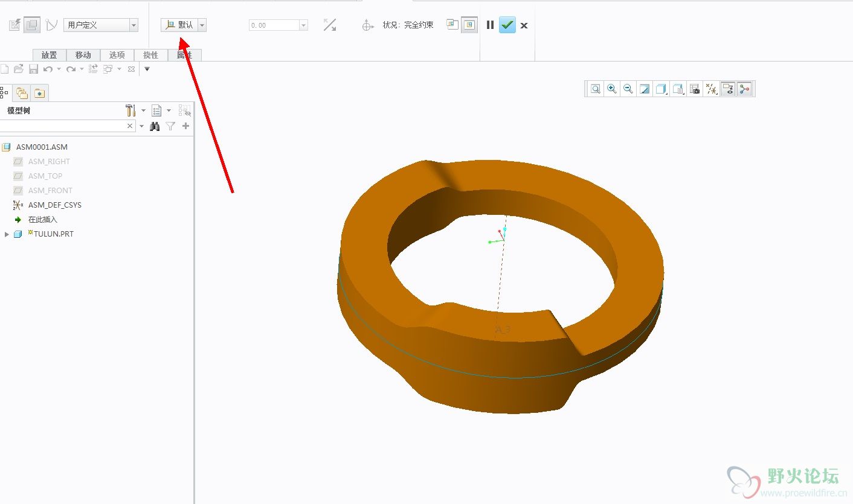Select ASM_DEF_CSYS coordinate system
The image size is (853, 504).
[54, 205]
